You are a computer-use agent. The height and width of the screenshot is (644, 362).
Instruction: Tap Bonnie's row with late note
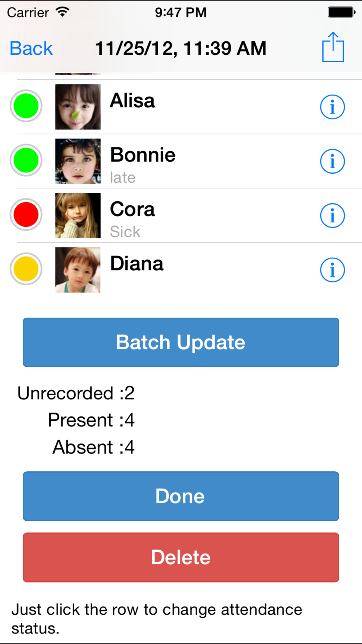[x=181, y=161]
